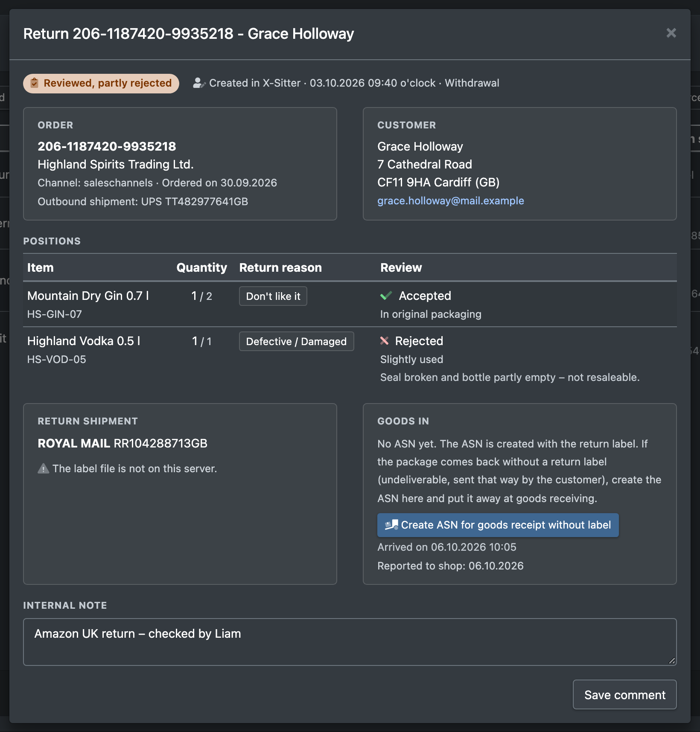Image resolution: width=700 pixels, height=732 pixels.
Task: Click the Review column header
Action: (x=401, y=267)
